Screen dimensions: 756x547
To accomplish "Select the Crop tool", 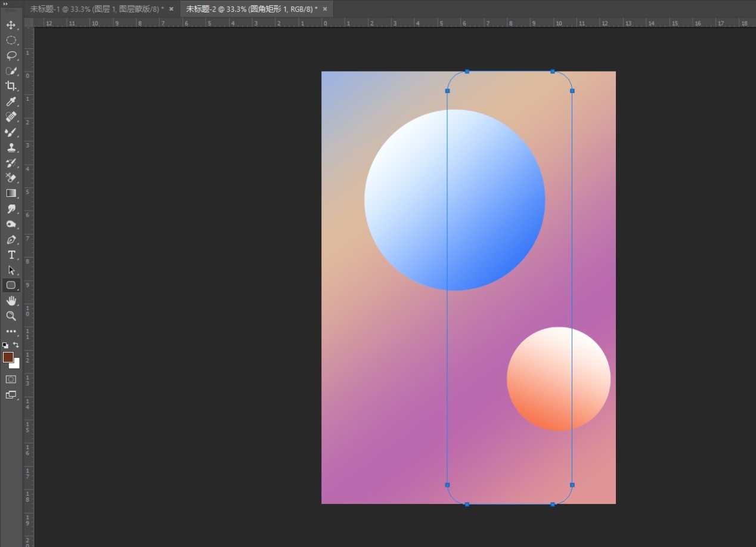I will [11, 86].
